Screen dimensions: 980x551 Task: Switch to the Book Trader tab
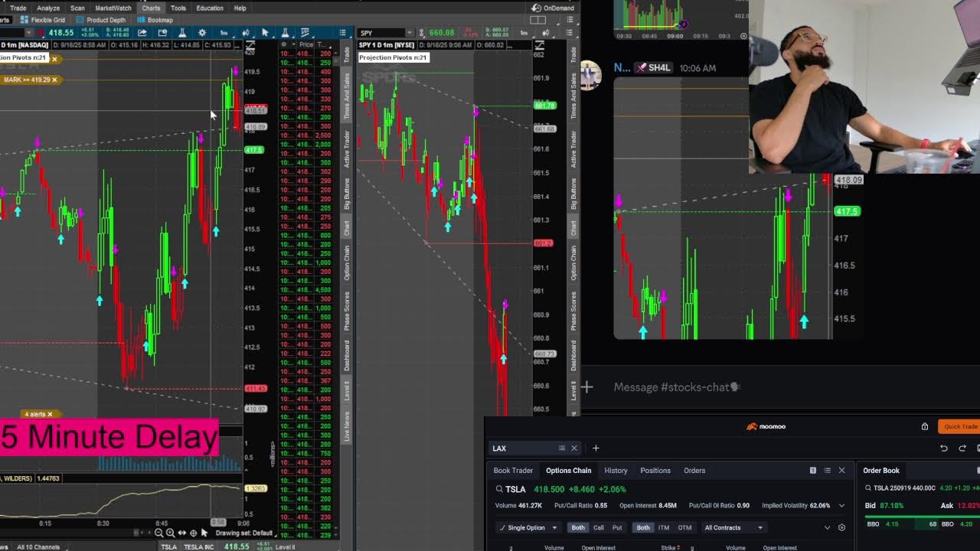tap(513, 471)
